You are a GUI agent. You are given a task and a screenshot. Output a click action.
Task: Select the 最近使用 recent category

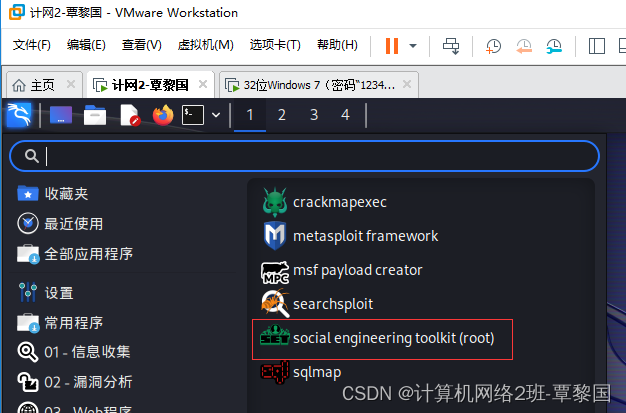click(60, 224)
